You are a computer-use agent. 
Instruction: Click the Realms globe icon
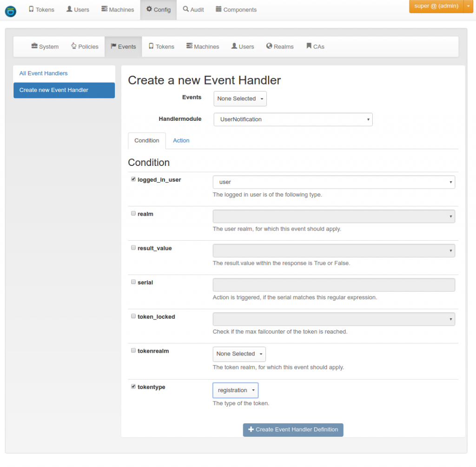click(269, 46)
